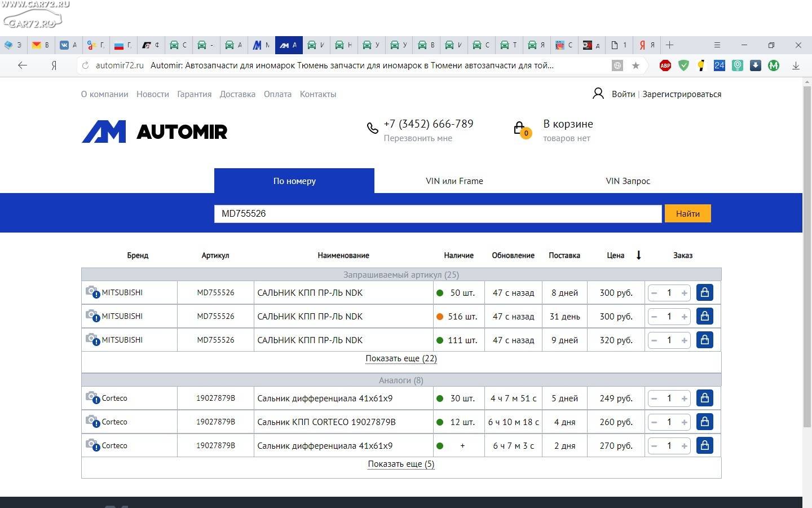Open photo icon for 249 руб. Corteco row
The height and width of the screenshot is (508, 812).
(x=92, y=397)
